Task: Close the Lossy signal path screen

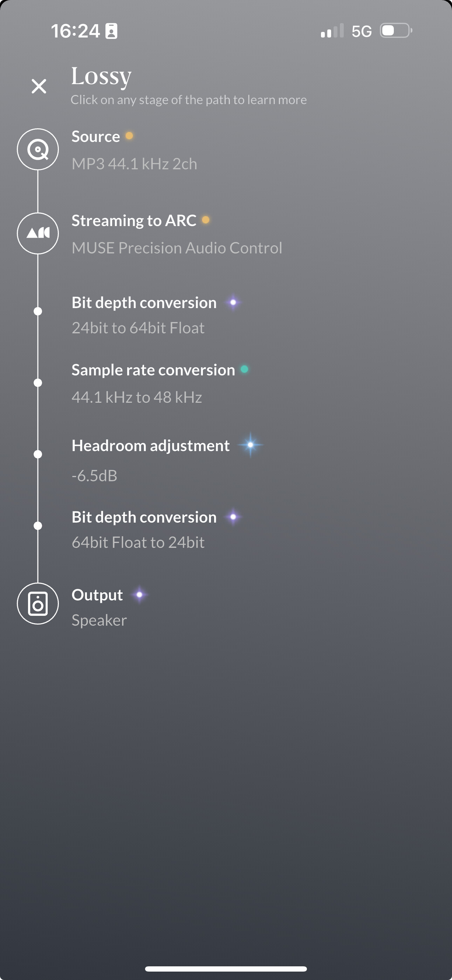Action: [39, 86]
